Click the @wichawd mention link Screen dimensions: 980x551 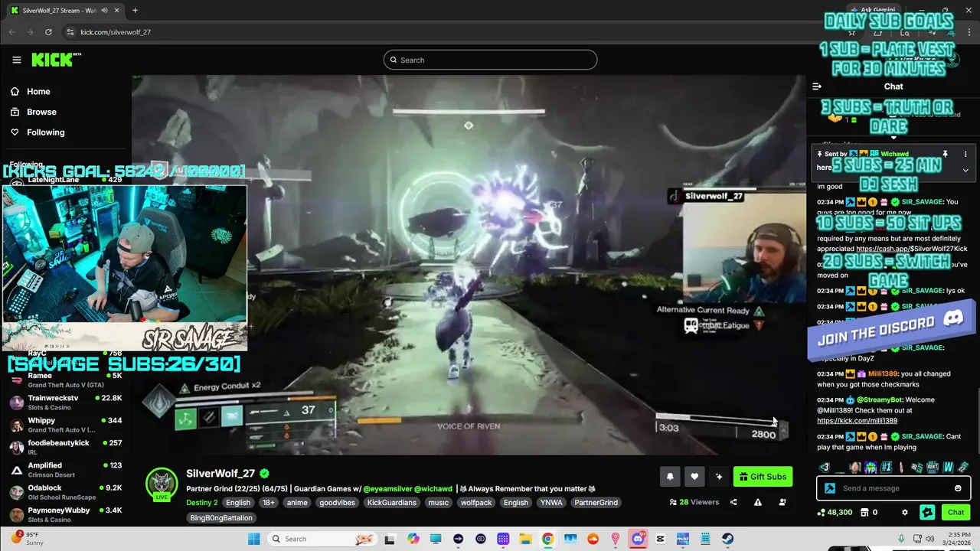[x=434, y=489]
